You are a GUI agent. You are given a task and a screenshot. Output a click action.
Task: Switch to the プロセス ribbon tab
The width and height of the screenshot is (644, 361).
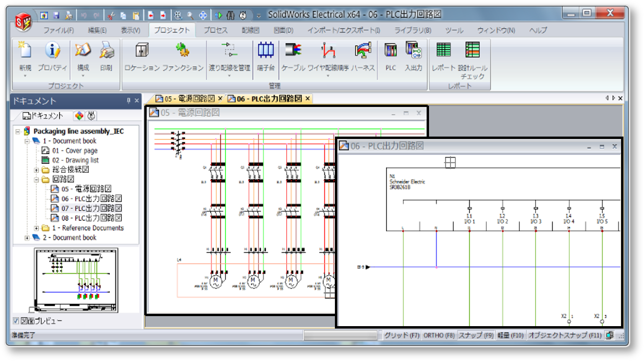click(215, 31)
